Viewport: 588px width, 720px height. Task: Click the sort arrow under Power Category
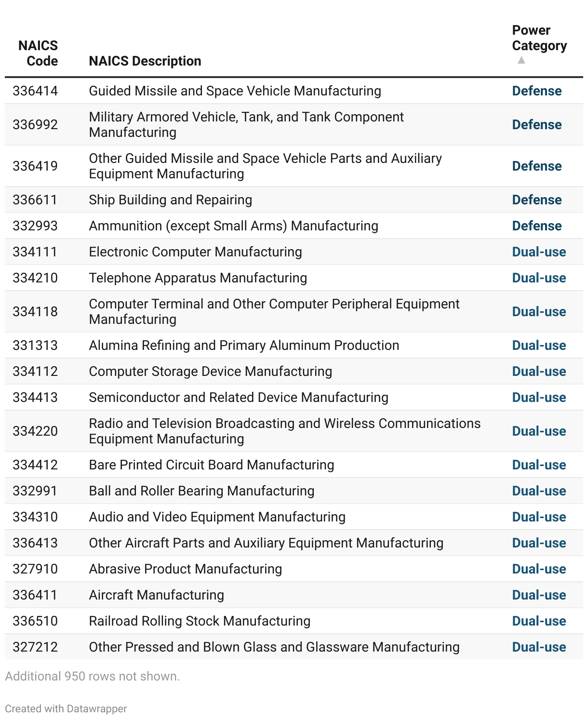click(x=521, y=60)
